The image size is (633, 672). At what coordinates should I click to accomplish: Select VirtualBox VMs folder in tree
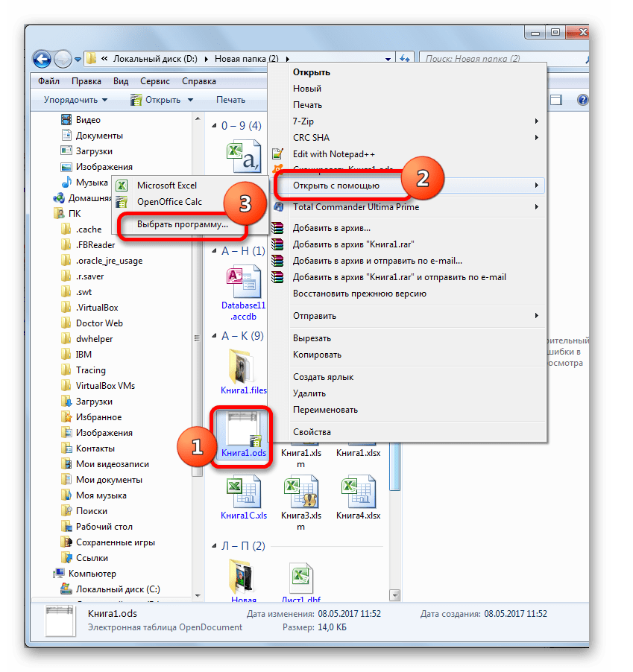(105, 386)
